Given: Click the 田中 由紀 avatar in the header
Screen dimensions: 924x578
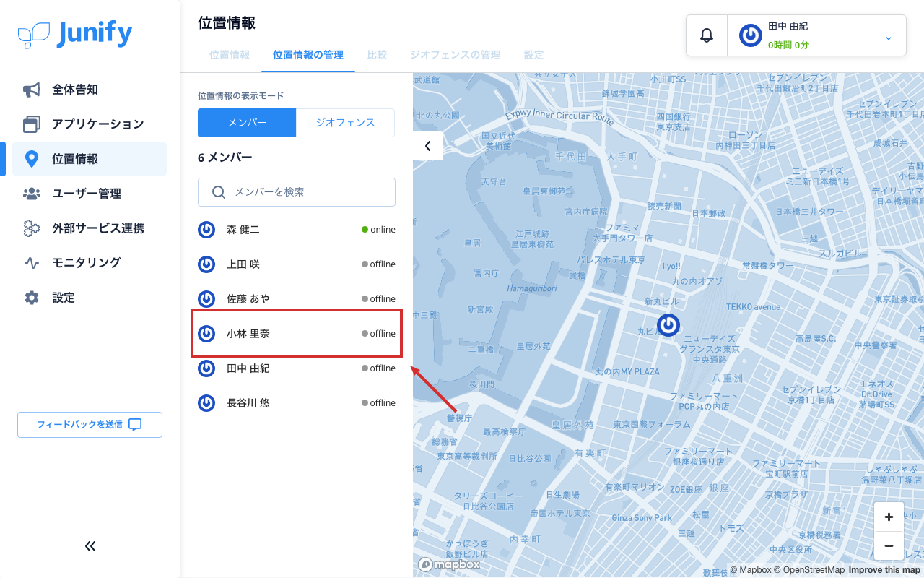Looking at the screenshot, I should click(751, 35).
